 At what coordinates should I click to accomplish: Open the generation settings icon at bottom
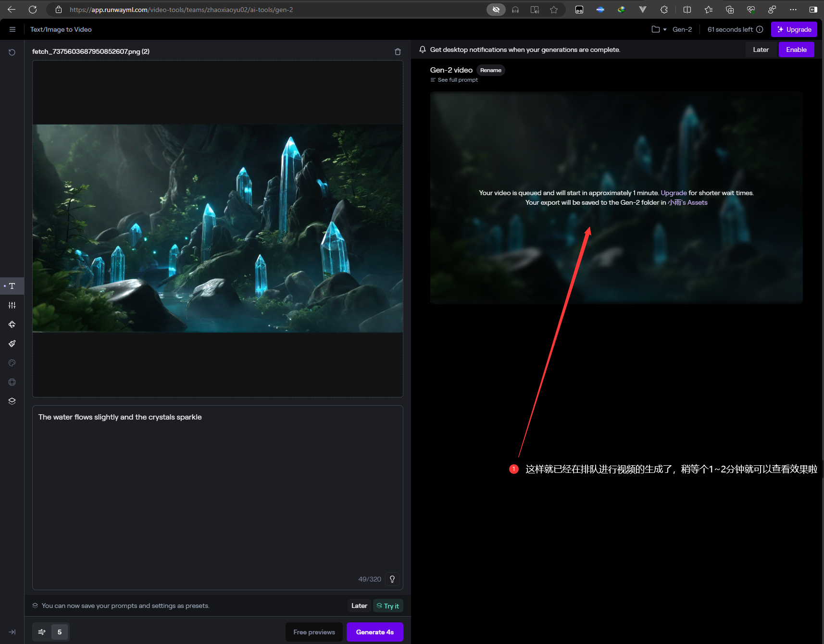tap(42, 632)
